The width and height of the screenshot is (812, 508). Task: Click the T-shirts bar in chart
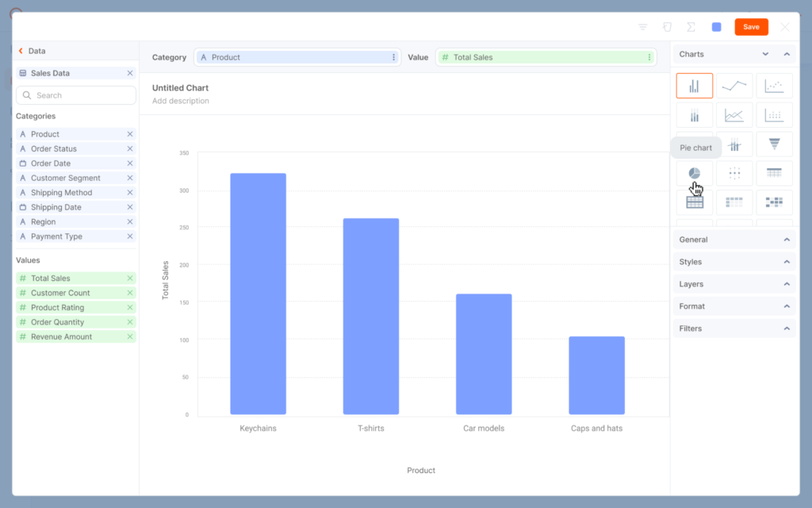coord(371,316)
